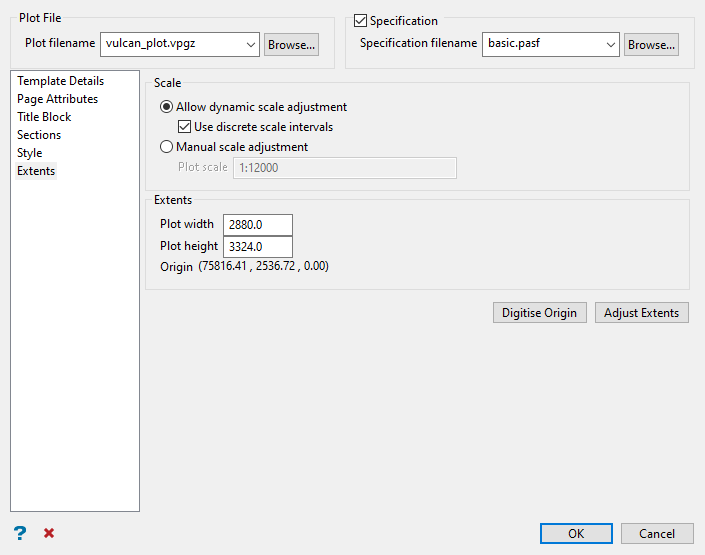Select Title Block in the list
Screen dimensions: 705x555
pos(44,117)
